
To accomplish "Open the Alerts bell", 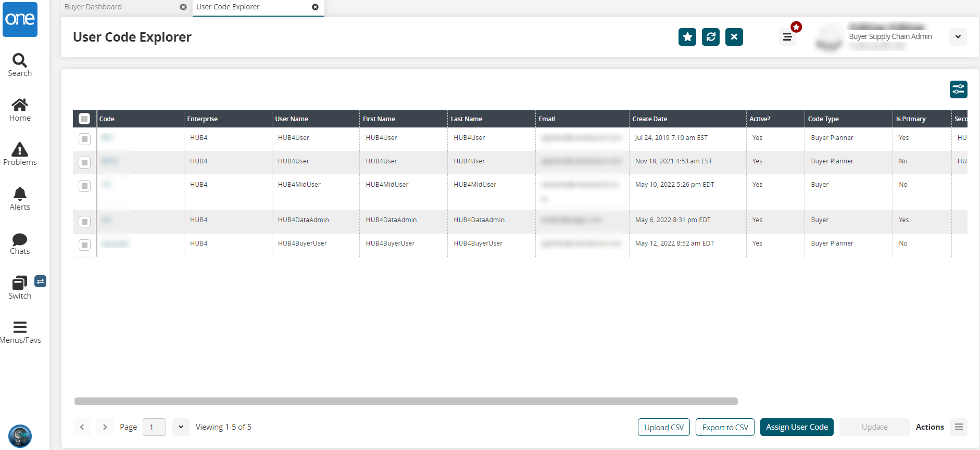I will pos(20,199).
